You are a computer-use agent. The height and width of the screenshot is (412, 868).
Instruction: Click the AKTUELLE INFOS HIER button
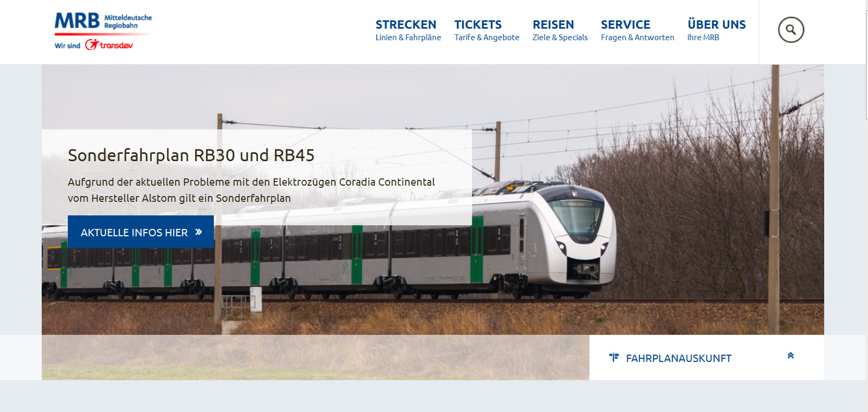(141, 232)
